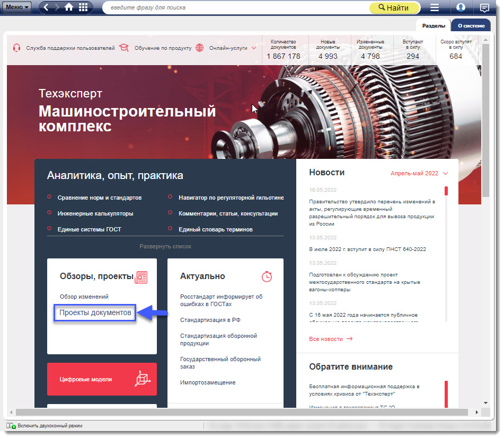Click the dual-window mode icon in status bar
Image resolution: width=504 pixels, height=439 pixels.
11,426
